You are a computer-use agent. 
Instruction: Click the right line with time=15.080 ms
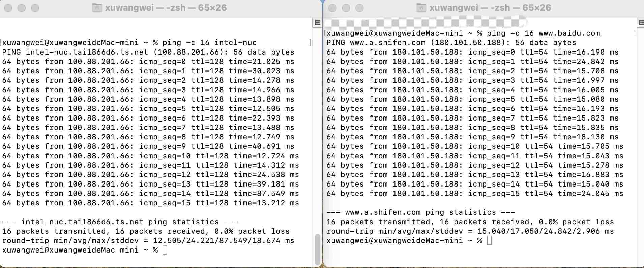click(x=473, y=99)
